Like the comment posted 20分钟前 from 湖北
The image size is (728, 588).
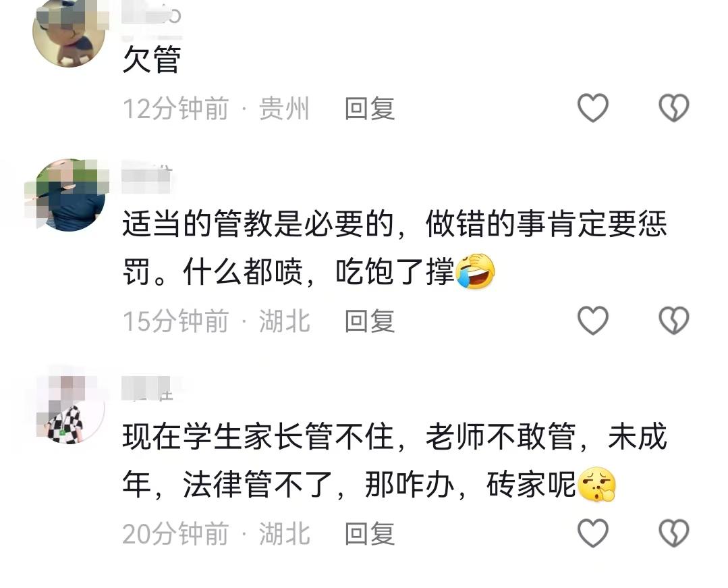click(593, 533)
